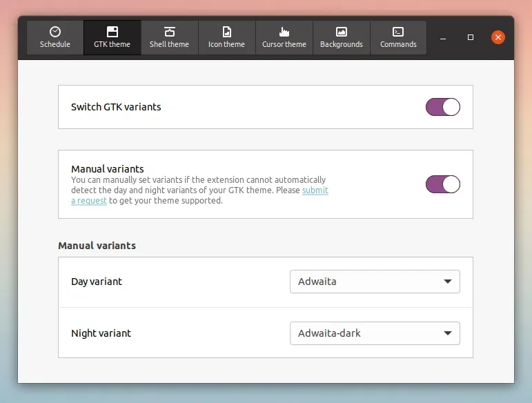Go to the Backgrounds tab label
The image size is (532, 403).
point(341,44)
